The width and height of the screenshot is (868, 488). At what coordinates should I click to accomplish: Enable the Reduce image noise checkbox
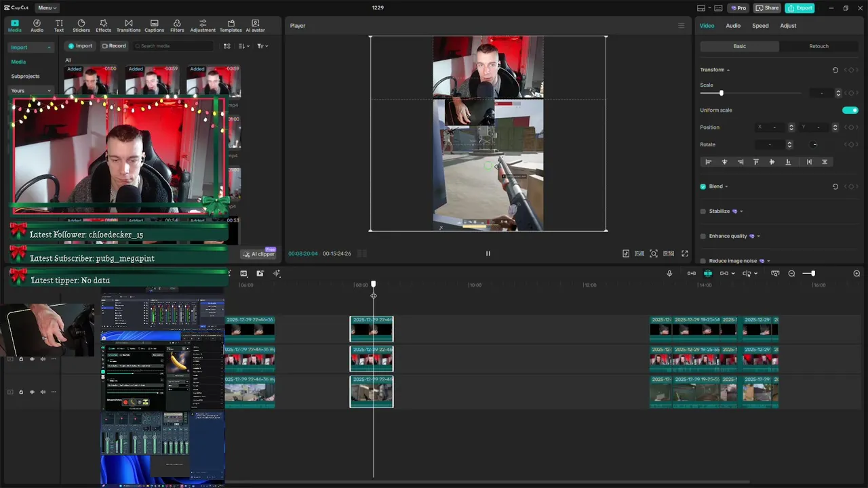(703, 261)
